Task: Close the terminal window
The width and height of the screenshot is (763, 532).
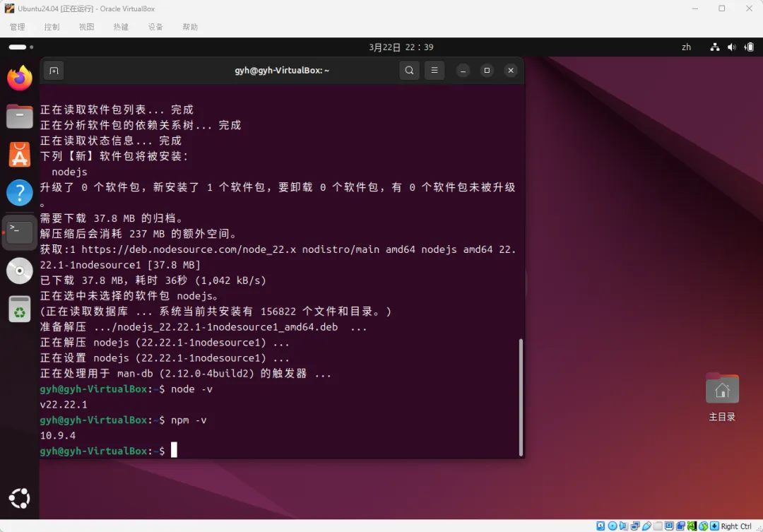Action: coord(511,71)
